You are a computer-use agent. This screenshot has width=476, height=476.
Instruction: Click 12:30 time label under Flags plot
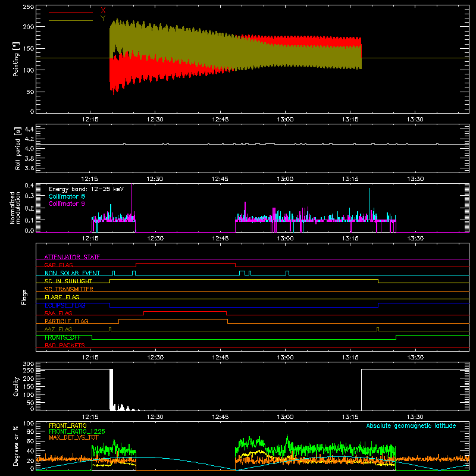coord(155,358)
